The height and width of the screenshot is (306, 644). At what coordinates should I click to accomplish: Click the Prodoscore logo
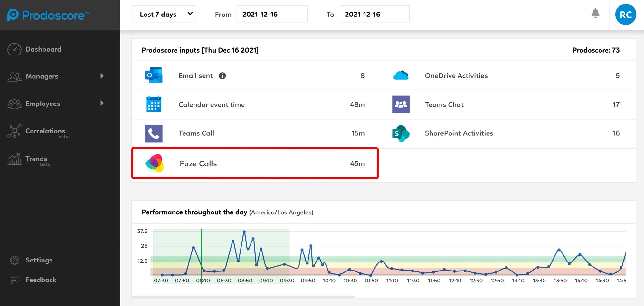click(48, 15)
